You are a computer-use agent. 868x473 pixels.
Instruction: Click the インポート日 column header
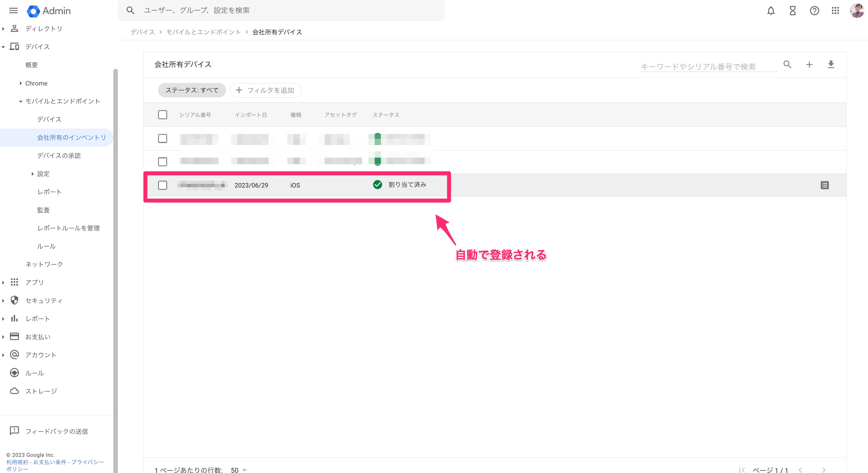(x=251, y=115)
